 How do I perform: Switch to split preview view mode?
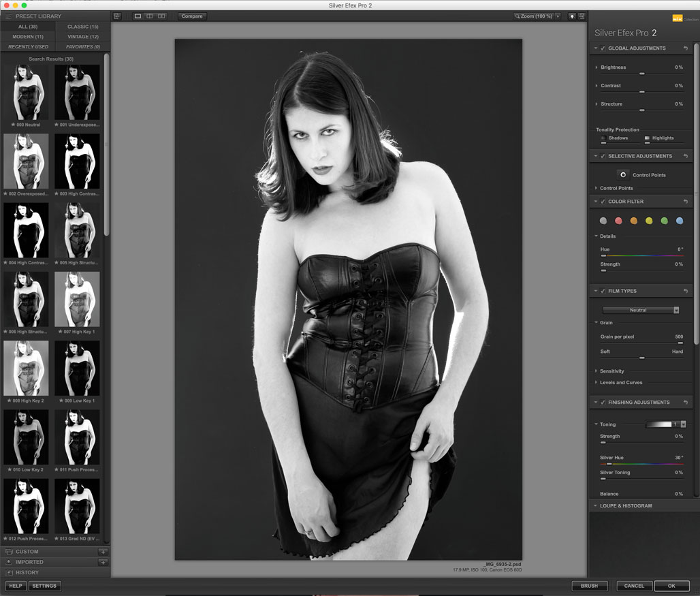point(150,16)
